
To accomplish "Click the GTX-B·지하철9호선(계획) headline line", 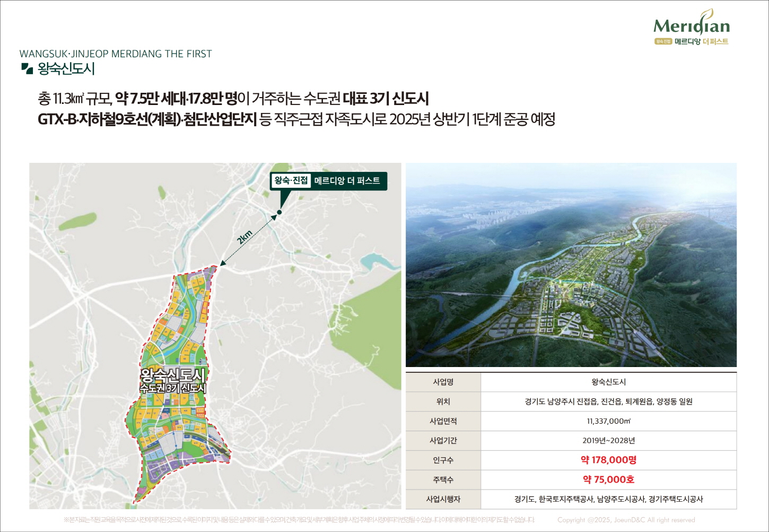I will tap(296, 119).
